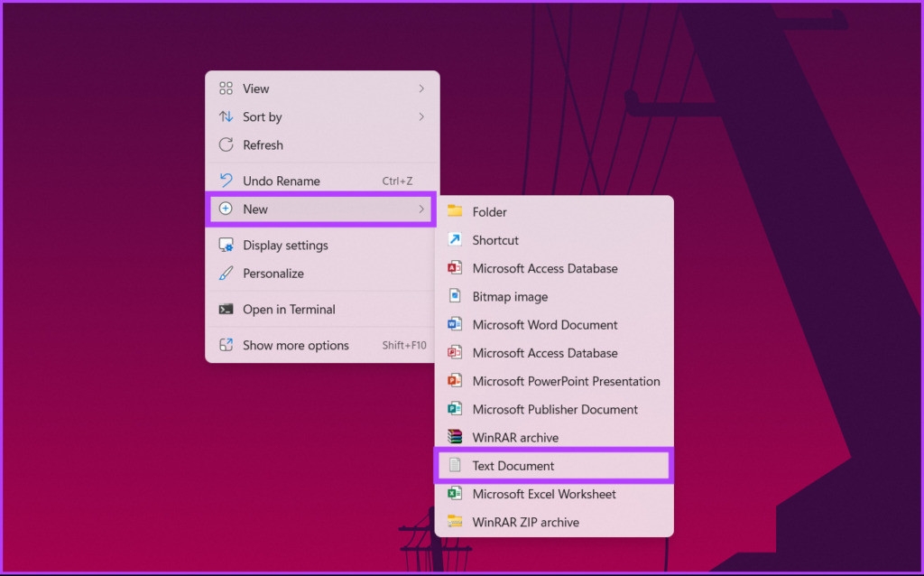This screenshot has height=576, width=924.
Task: Click the Refresh circular arrow icon
Action: pyautogui.click(x=226, y=144)
